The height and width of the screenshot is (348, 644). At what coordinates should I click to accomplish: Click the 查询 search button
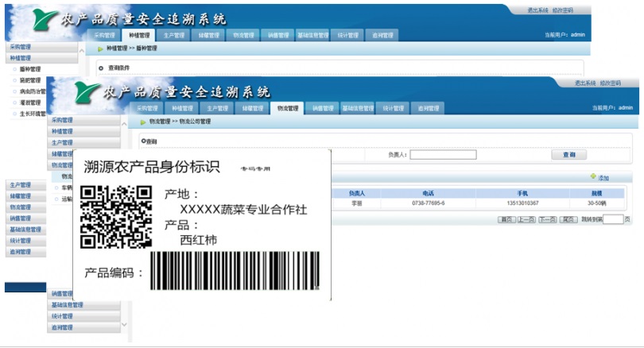click(x=568, y=155)
